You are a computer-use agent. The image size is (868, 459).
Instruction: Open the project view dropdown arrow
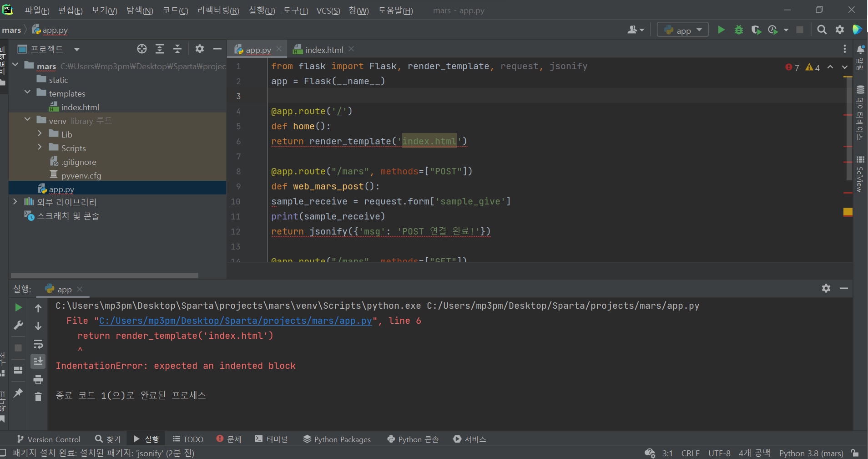pyautogui.click(x=76, y=49)
